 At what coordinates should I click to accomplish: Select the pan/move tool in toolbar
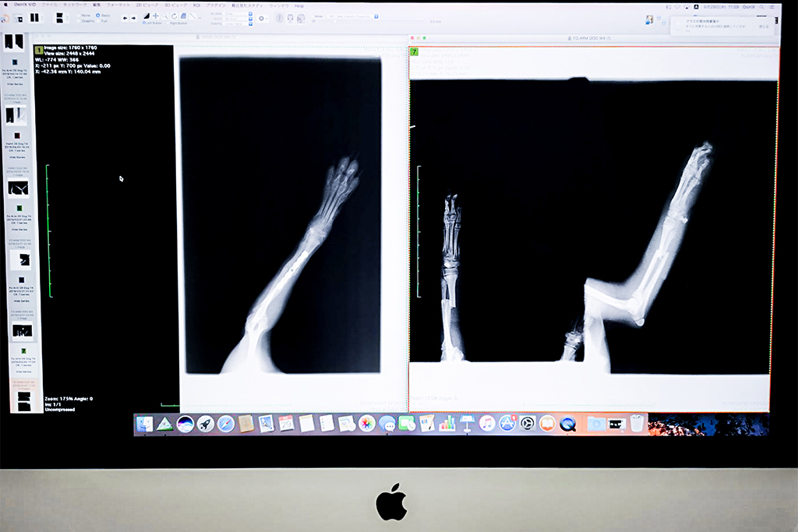(155, 16)
